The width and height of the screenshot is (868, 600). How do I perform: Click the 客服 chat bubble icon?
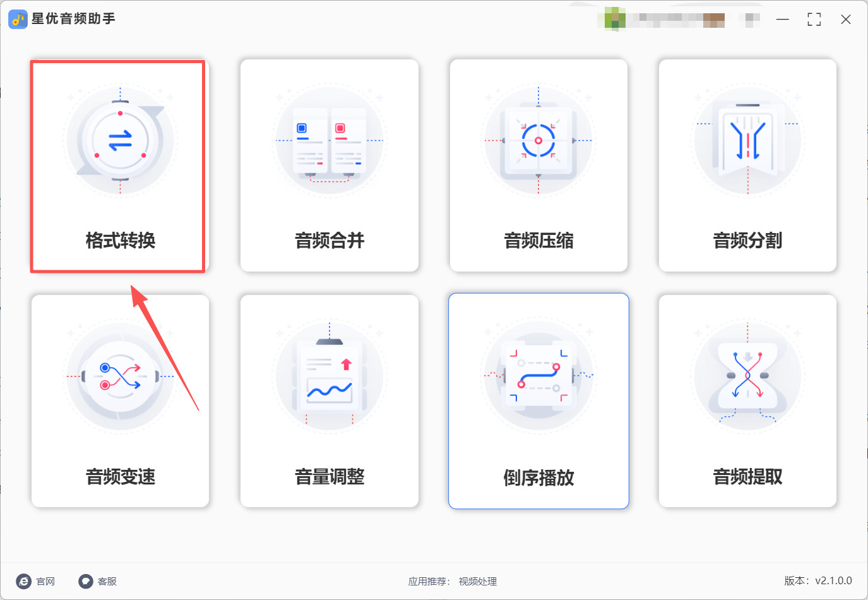(85, 581)
